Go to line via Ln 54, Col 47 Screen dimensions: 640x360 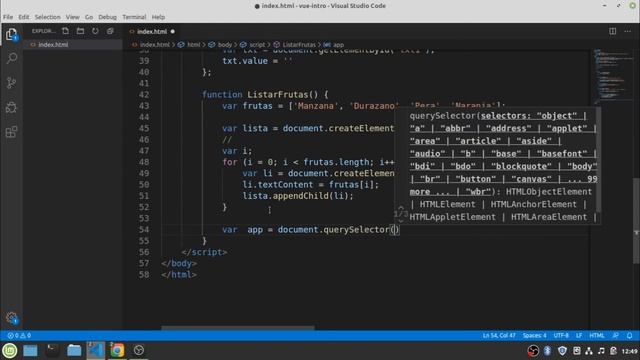pyautogui.click(x=499, y=336)
